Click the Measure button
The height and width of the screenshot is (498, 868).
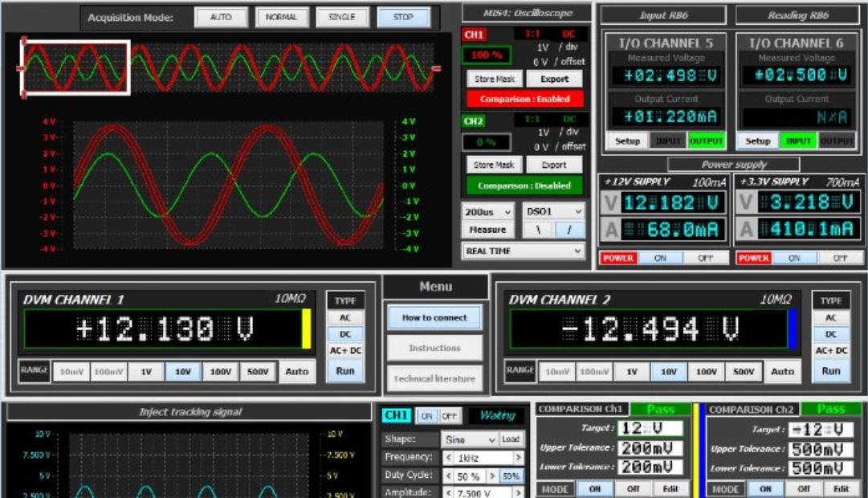tap(487, 230)
